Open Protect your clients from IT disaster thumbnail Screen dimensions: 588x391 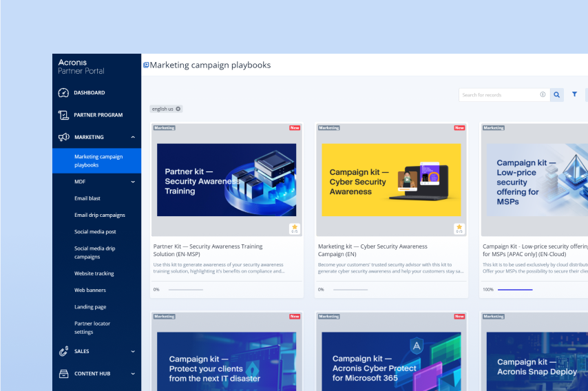(x=227, y=361)
